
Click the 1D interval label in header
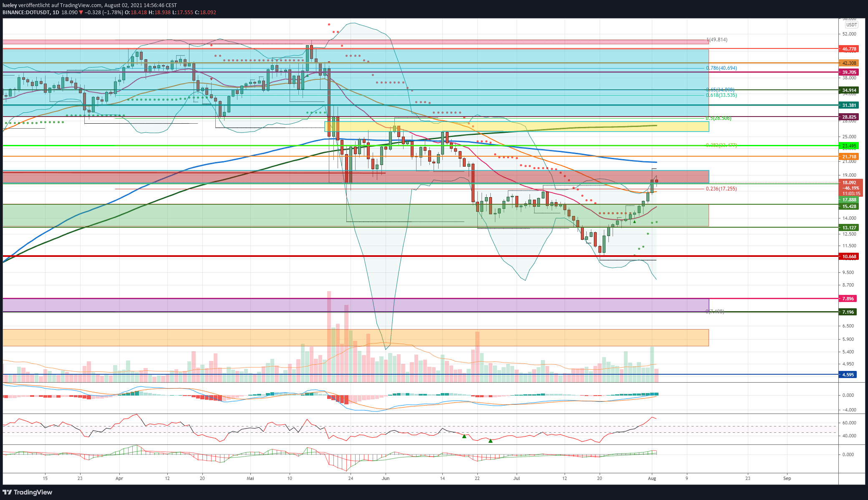click(56, 13)
